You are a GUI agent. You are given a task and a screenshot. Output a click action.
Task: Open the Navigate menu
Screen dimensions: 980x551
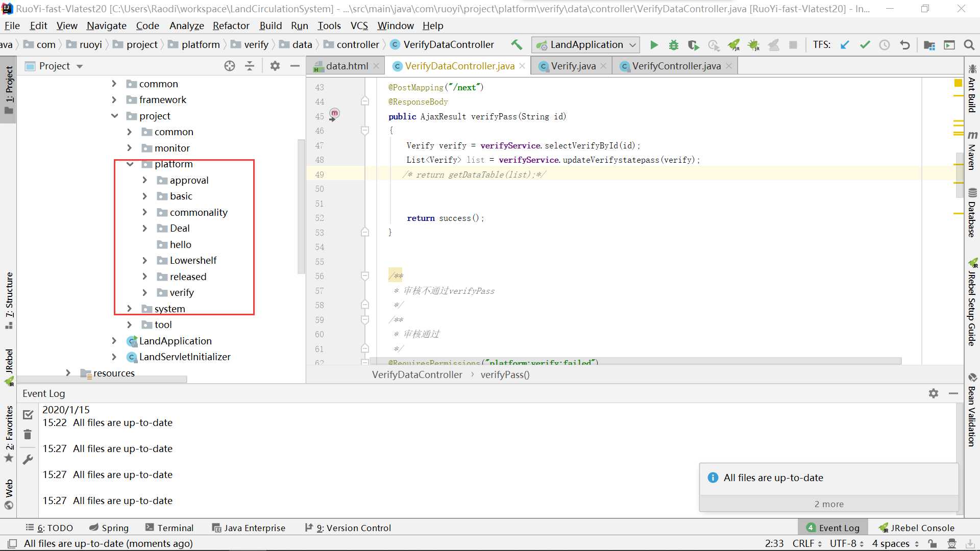coord(106,26)
